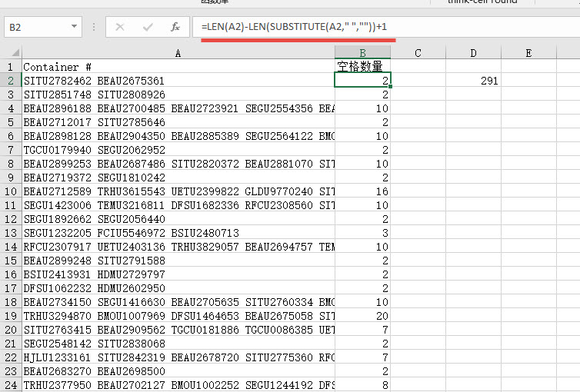This screenshot has width=580, height=392.
Task: Click cell D2 with value 291
Action: 474,81
